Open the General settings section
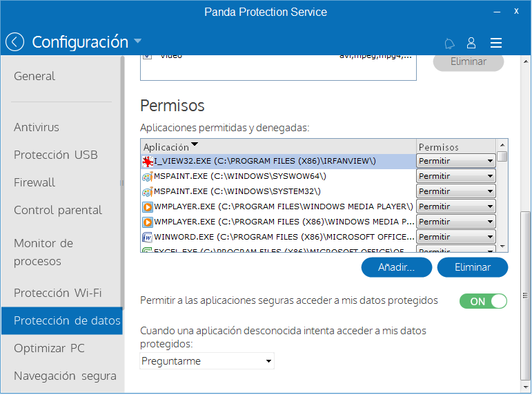The width and height of the screenshot is (532, 395). tap(35, 76)
